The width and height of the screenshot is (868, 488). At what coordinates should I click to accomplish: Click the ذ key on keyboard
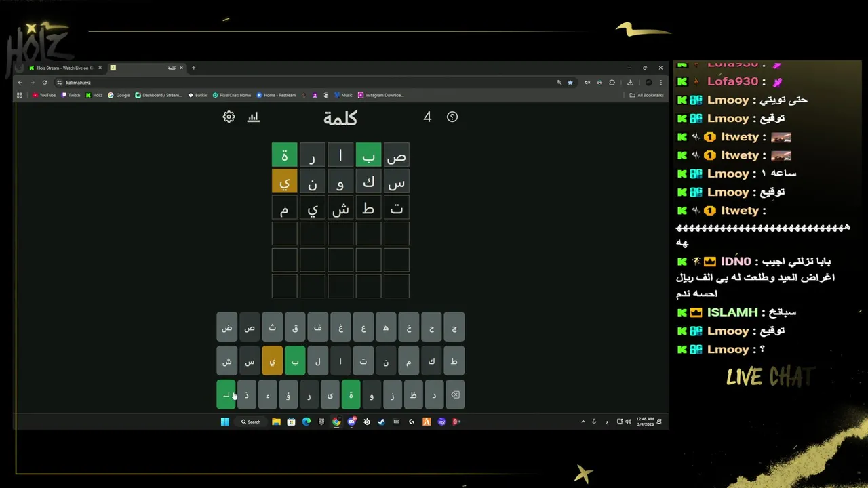247,395
